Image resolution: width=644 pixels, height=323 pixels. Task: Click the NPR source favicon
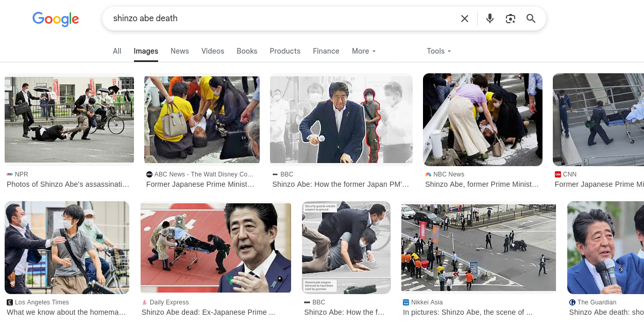(10, 174)
